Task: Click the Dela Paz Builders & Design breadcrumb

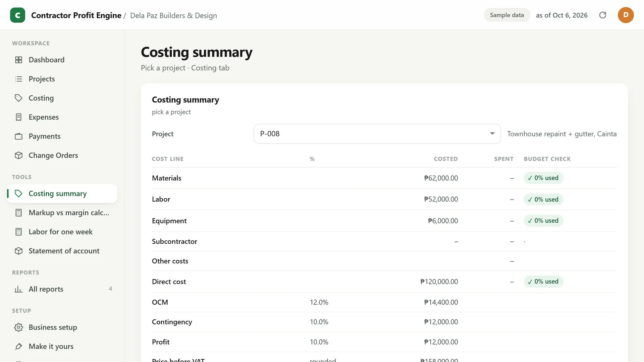Action: (173, 15)
